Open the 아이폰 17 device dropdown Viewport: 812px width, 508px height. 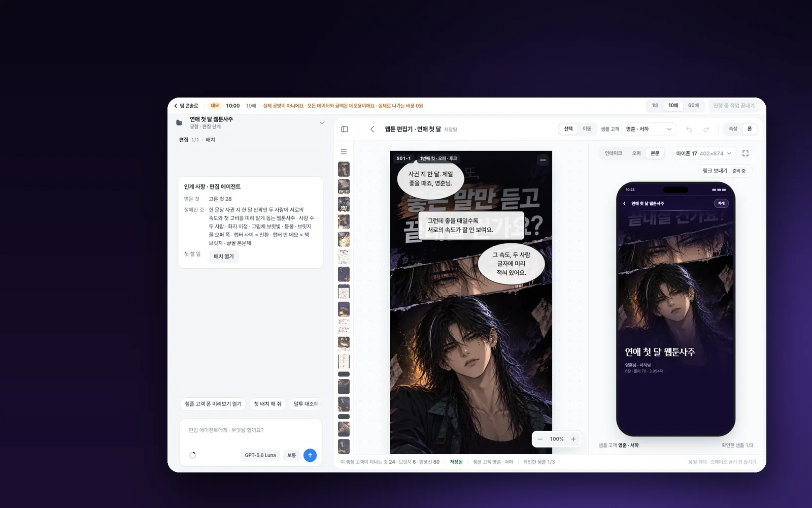(704, 153)
